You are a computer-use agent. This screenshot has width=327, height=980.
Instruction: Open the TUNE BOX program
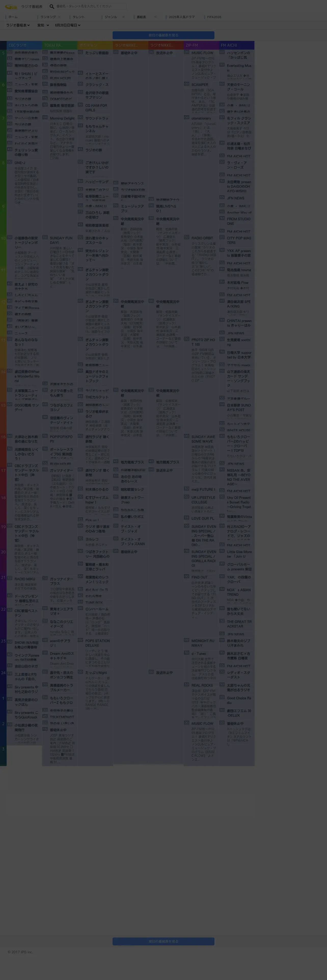point(94,603)
